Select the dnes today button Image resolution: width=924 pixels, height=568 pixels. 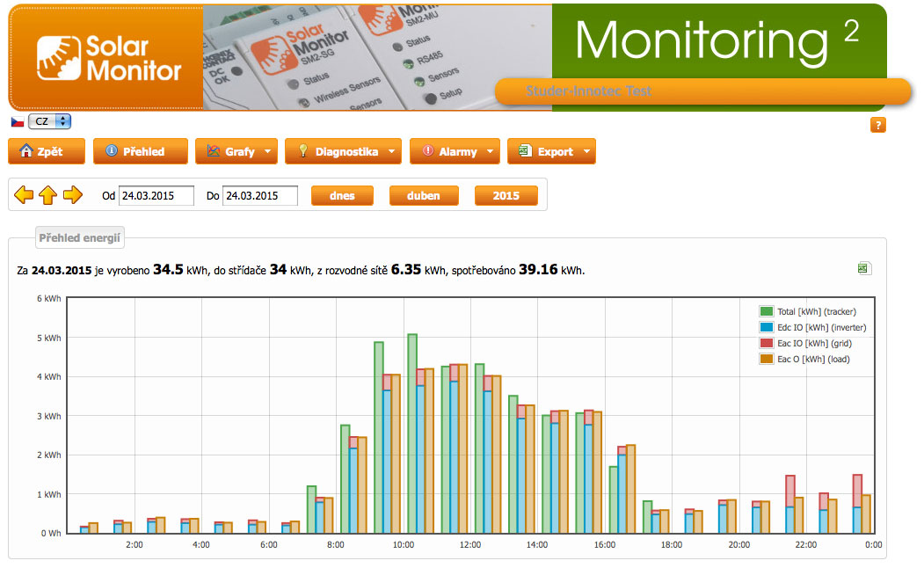pos(342,195)
